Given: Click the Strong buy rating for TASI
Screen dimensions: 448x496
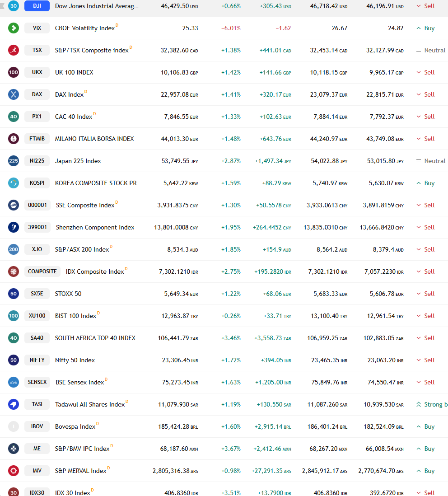Looking at the screenshot, I should click(432, 404).
